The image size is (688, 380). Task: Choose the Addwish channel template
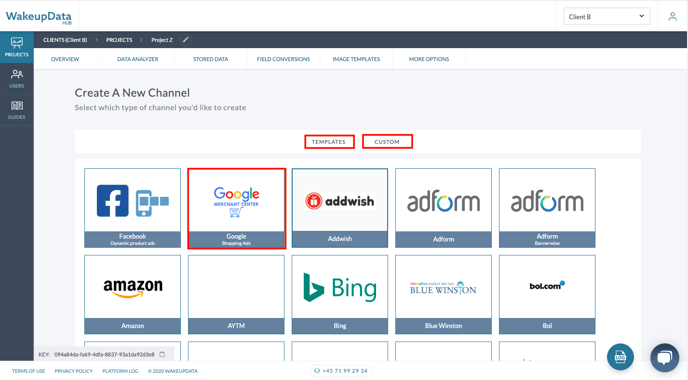(x=340, y=208)
